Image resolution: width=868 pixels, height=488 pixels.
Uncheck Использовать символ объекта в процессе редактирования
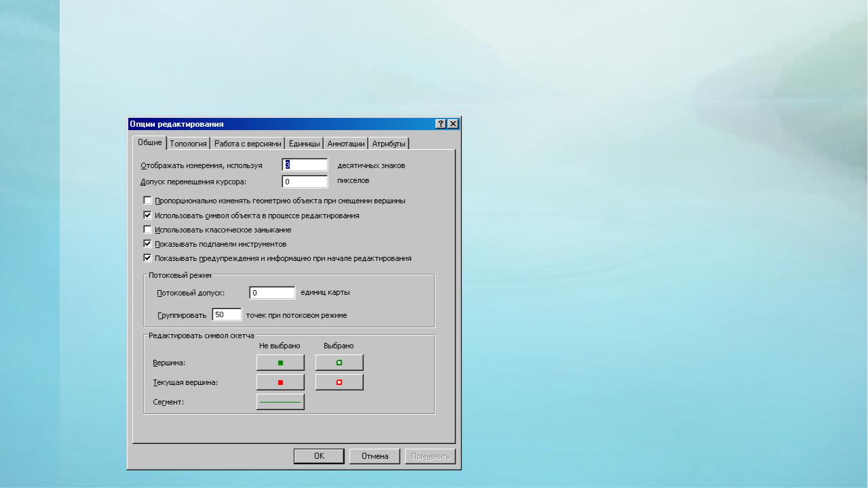point(147,216)
